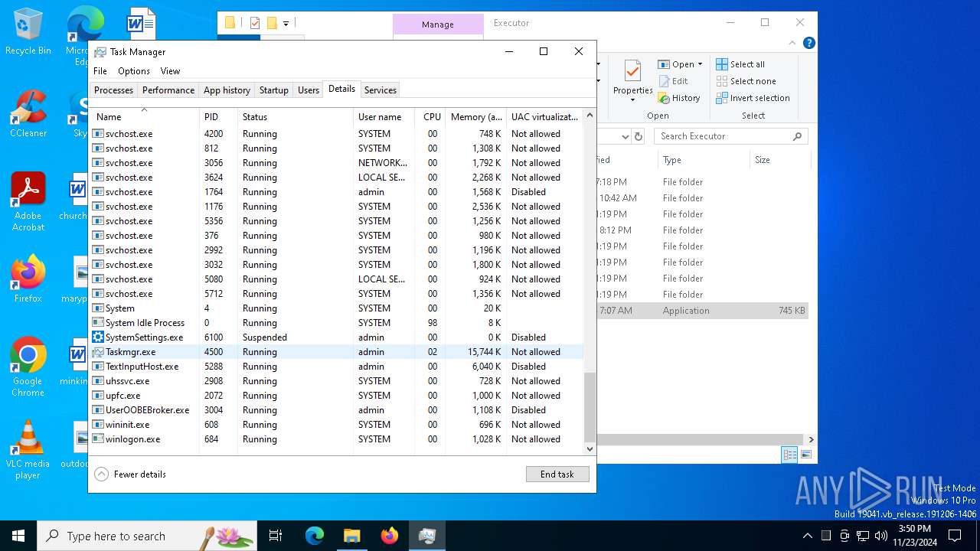Click volume icon in system tray

tap(881, 536)
